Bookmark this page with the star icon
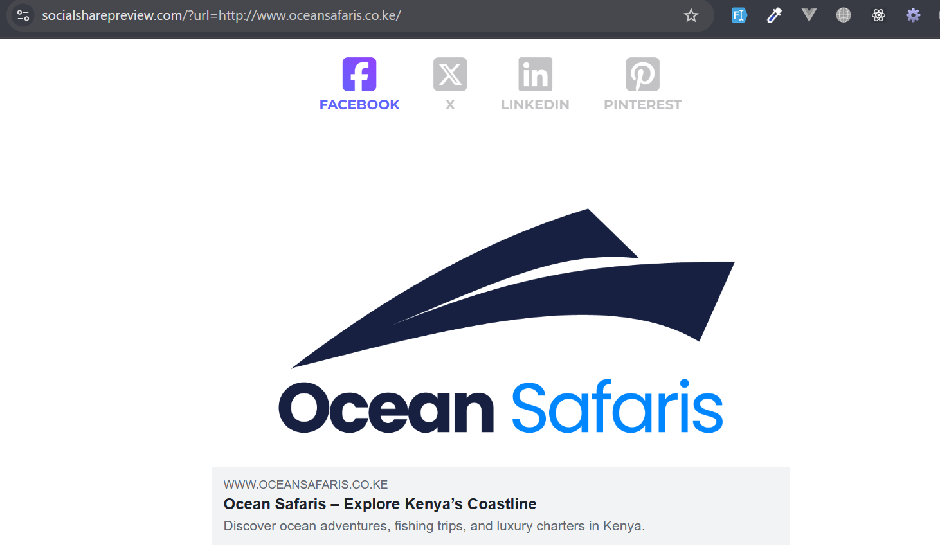This screenshot has height=560, width=940. pyautogui.click(x=691, y=15)
